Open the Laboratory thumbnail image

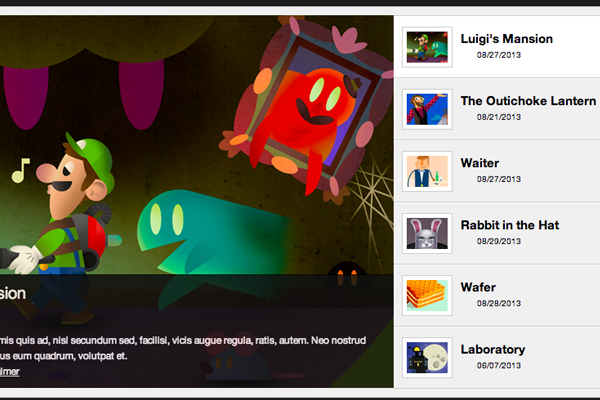coord(427,357)
